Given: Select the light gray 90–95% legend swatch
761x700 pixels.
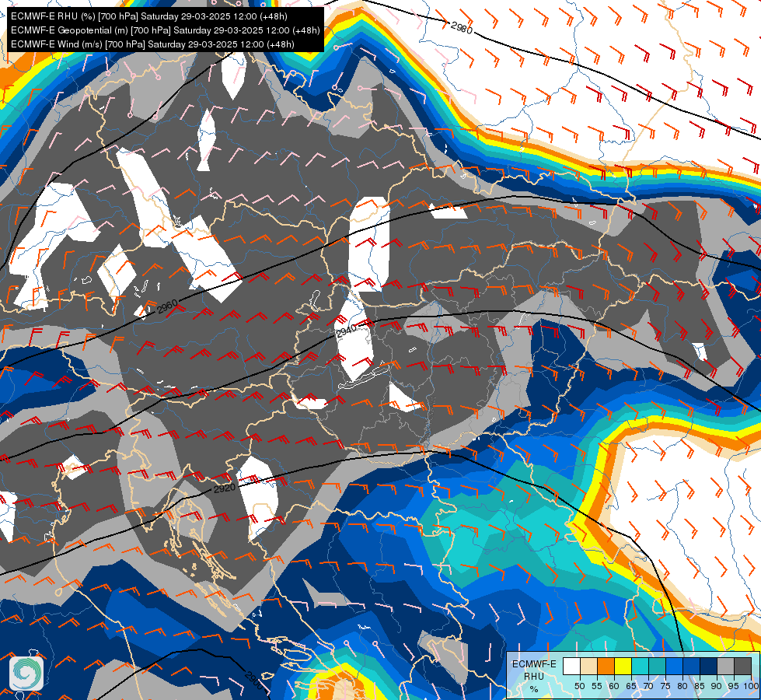Looking at the screenshot, I should (x=726, y=666).
